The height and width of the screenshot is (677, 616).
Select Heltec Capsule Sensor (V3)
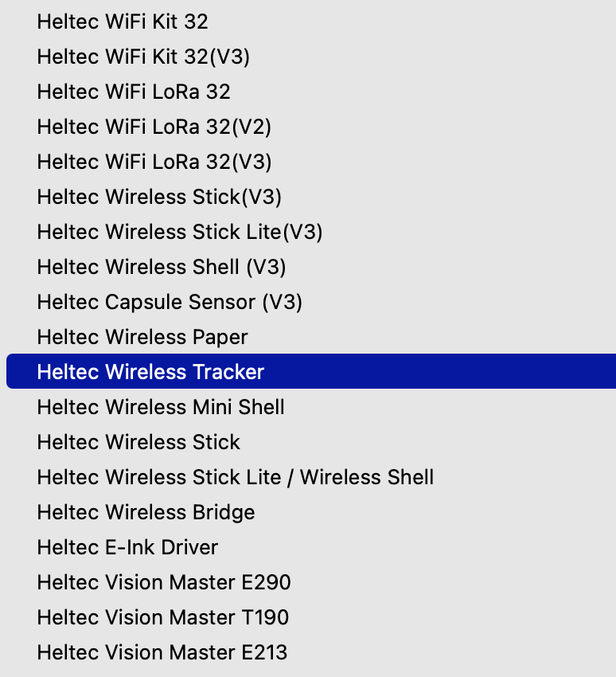pos(170,302)
